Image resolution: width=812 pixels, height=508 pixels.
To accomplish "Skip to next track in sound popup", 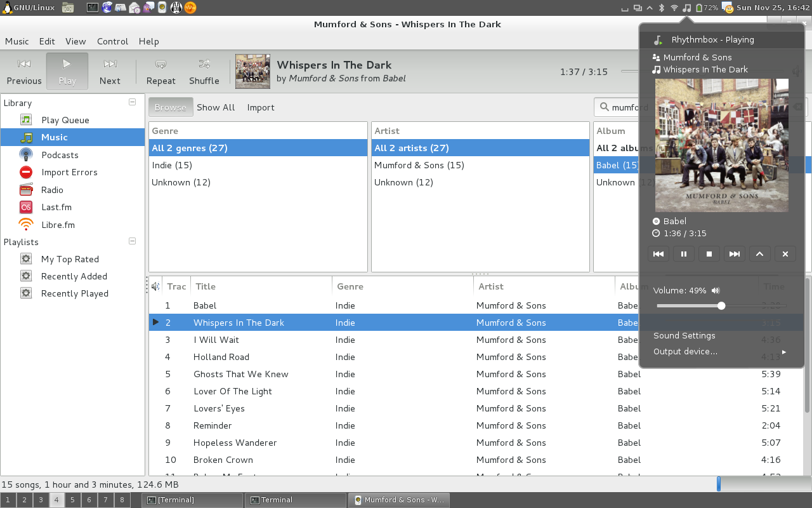I will pos(735,254).
